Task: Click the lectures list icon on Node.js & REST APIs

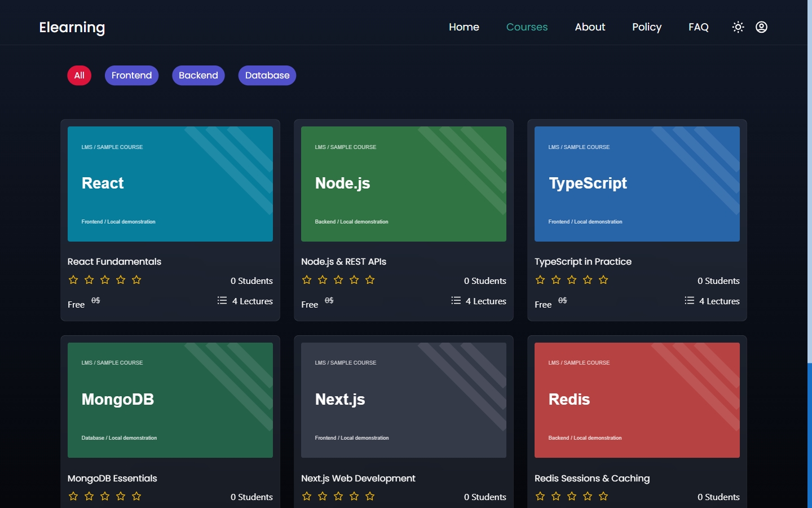Action: (x=456, y=300)
